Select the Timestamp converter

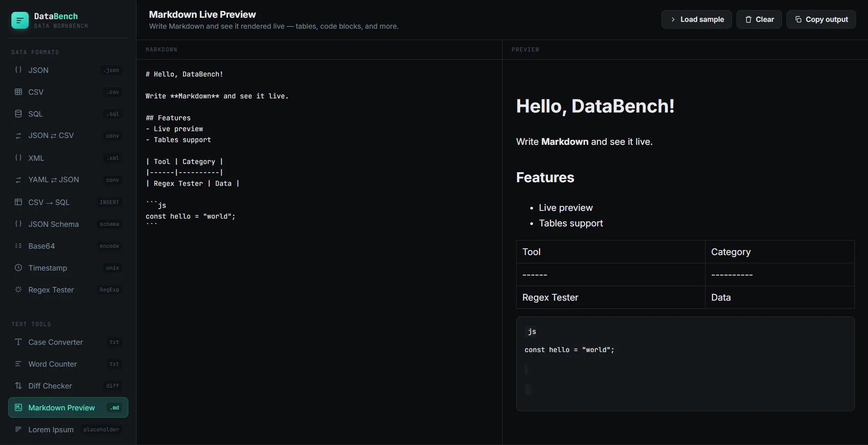[68, 268]
